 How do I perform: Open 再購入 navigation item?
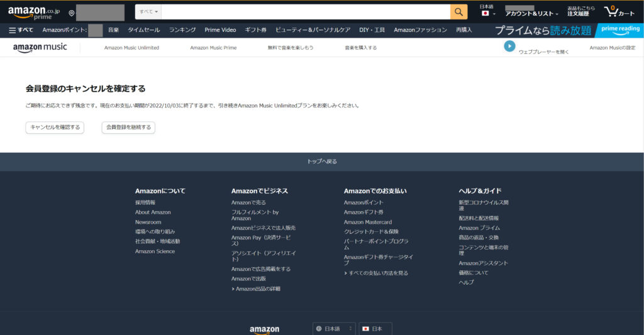(464, 30)
